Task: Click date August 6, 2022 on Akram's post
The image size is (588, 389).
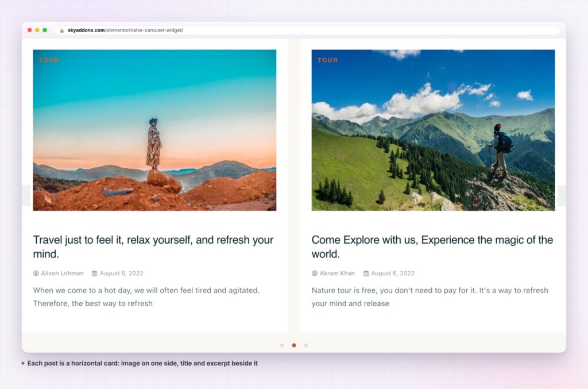Action: pos(393,274)
